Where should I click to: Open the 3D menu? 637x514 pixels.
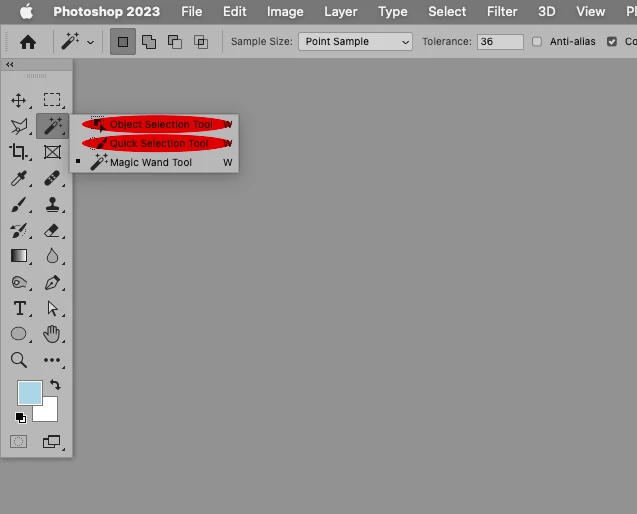click(x=547, y=11)
